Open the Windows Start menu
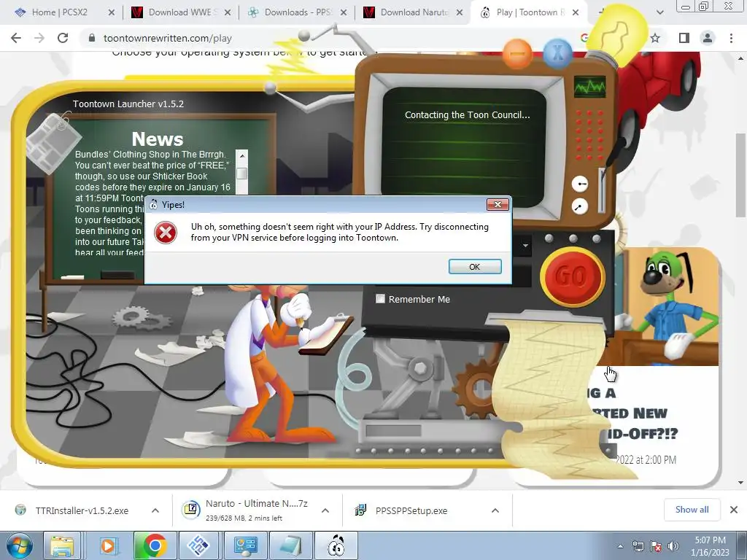 [x=18, y=545]
